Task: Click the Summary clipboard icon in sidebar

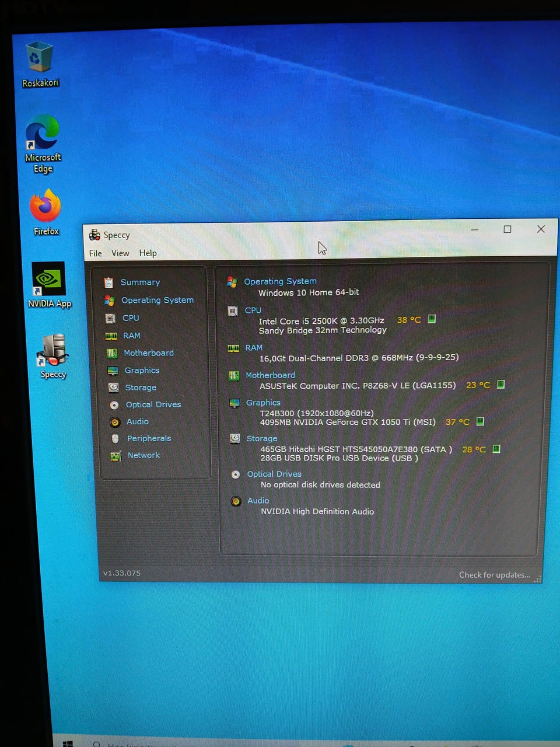Action: (x=108, y=282)
